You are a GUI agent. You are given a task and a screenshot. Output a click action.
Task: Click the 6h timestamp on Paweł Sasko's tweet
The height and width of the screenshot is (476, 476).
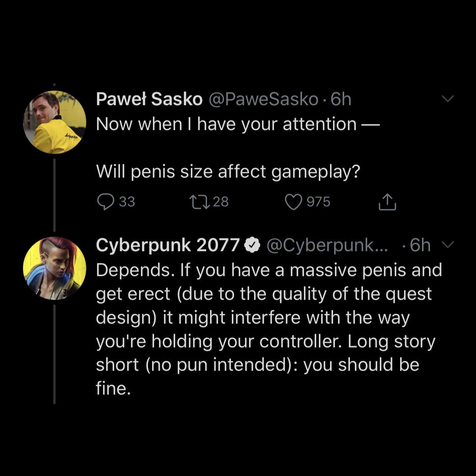(x=341, y=99)
